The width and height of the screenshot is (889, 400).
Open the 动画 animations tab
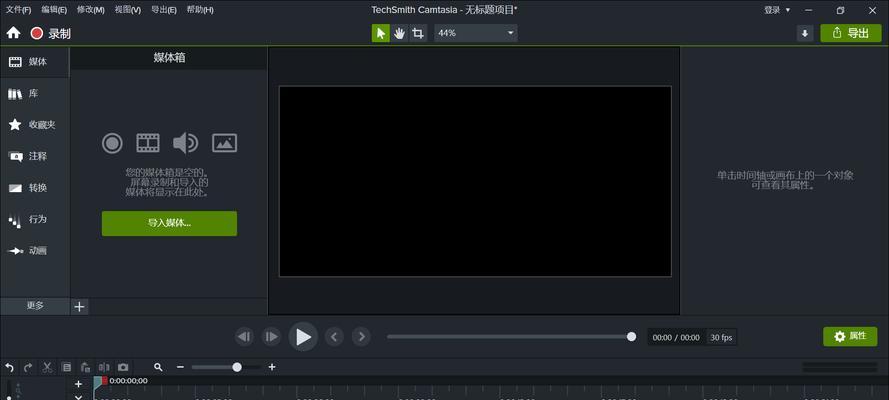[35, 250]
